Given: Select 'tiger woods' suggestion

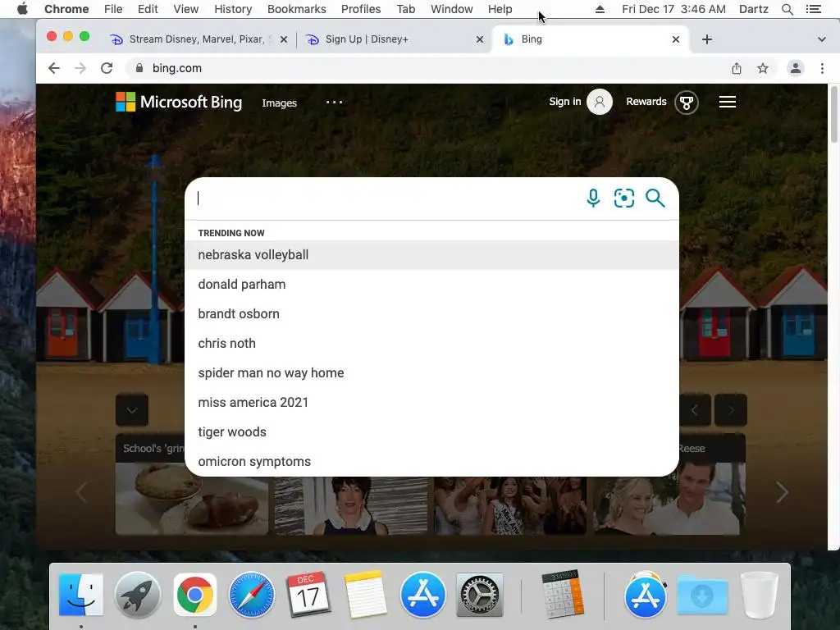Looking at the screenshot, I should pyautogui.click(x=431, y=431).
